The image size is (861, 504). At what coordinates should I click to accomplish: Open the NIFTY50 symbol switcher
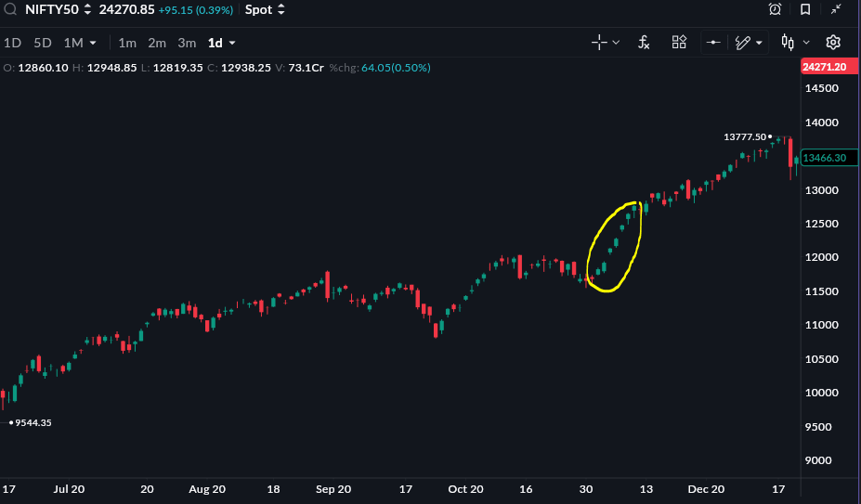[x=59, y=9]
